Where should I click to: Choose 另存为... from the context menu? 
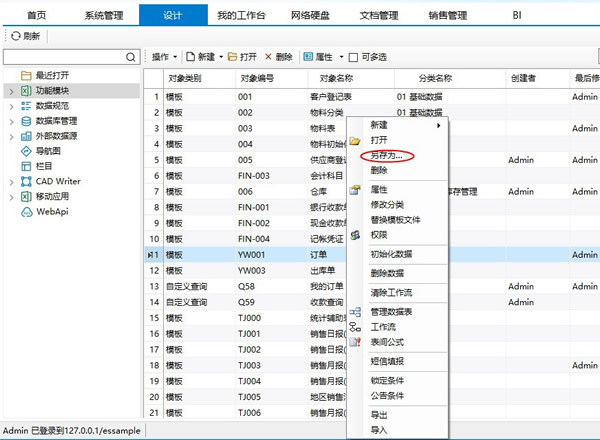click(386, 156)
